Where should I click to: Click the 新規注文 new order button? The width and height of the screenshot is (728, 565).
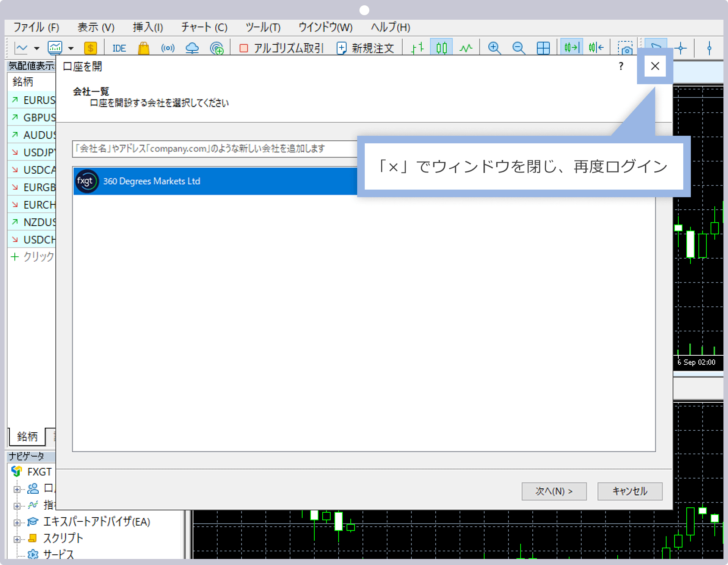click(x=366, y=48)
